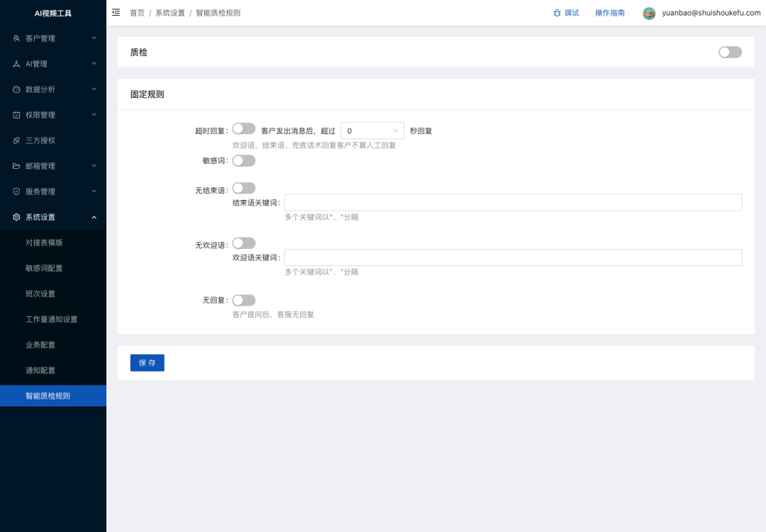Open 对接表模版 submenu item

(52, 243)
